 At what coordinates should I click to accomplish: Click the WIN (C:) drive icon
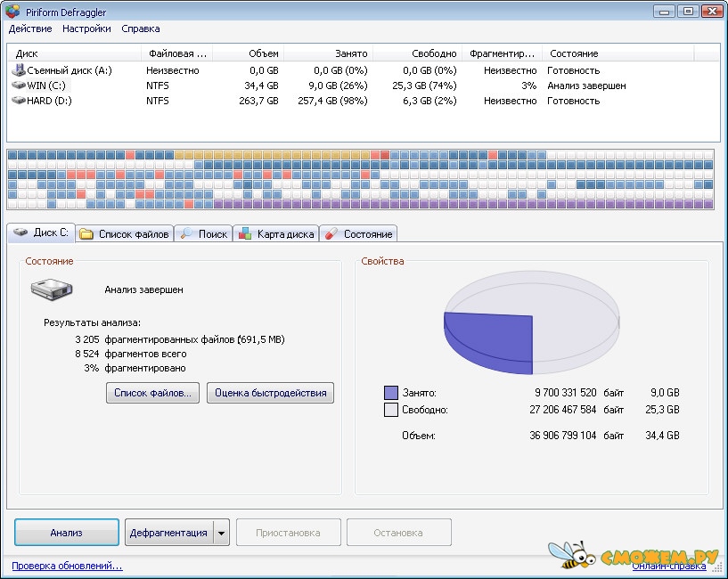(19, 86)
